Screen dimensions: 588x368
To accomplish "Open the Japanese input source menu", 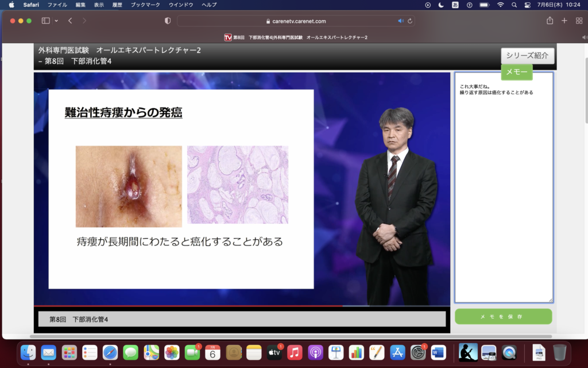I will tap(455, 5).
